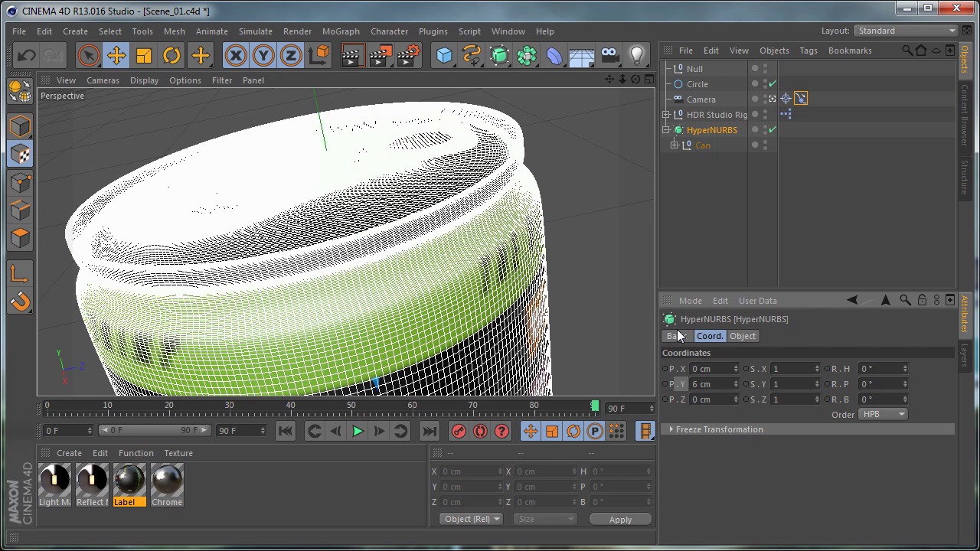Switch to Model mode icon
This screenshot has height=551, width=980.
tap(20, 126)
